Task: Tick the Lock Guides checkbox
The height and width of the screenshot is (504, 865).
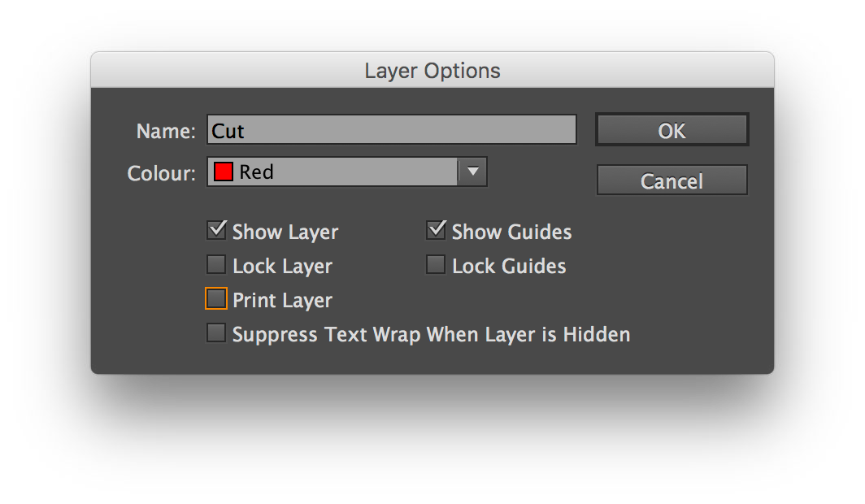Action: [x=436, y=265]
